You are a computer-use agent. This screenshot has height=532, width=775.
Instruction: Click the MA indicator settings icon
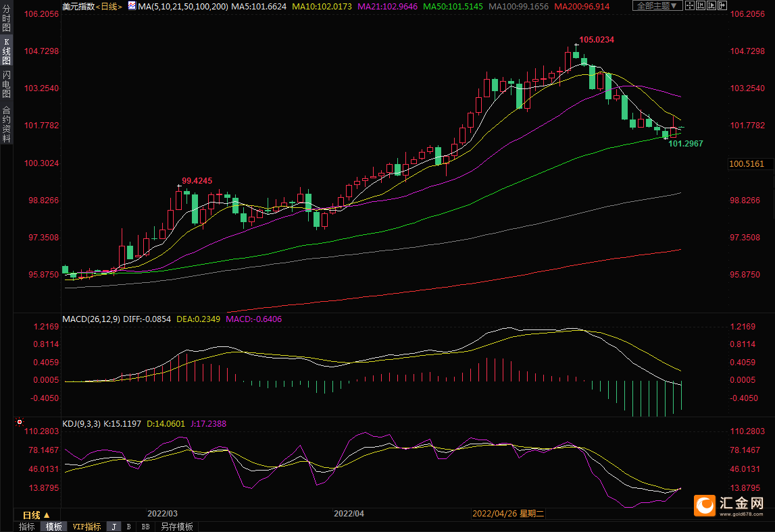132,6
